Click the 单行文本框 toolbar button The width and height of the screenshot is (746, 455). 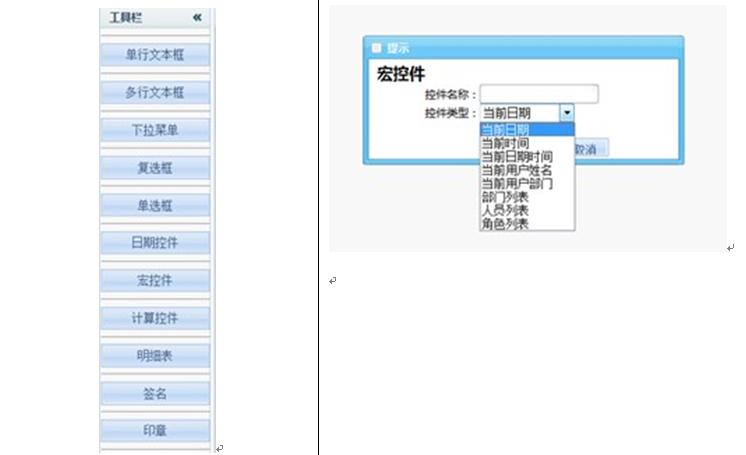(155, 55)
